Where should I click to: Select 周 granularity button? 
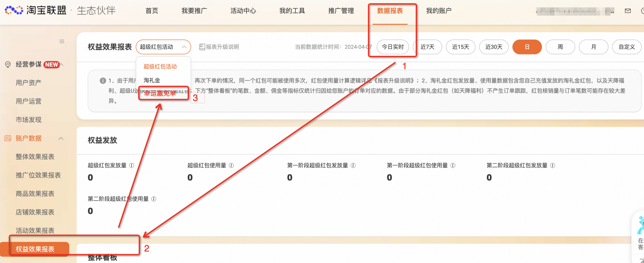click(560, 47)
